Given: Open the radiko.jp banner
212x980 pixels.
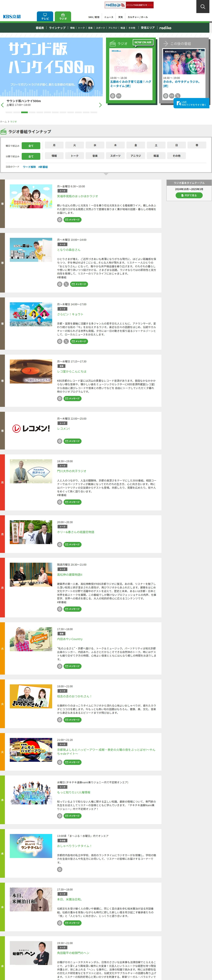Looking at the screenshot, I should point(129,5).
